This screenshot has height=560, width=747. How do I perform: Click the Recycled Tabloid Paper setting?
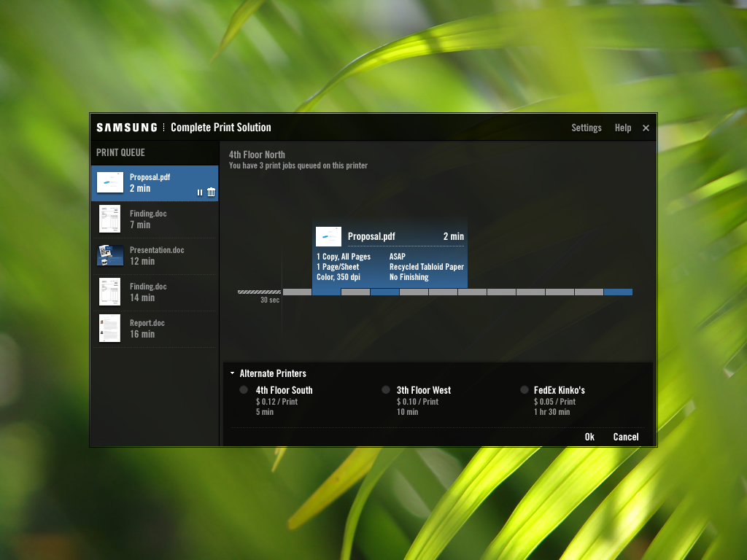426,267
